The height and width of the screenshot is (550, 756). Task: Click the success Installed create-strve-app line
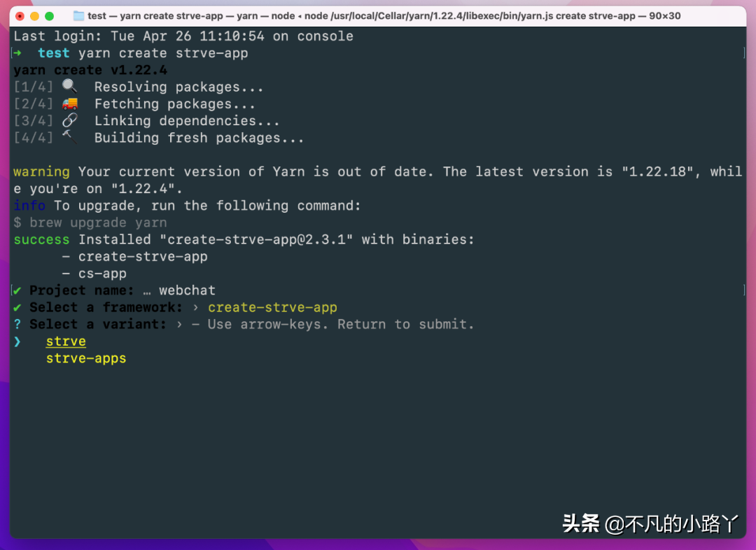tap(244, 239)
